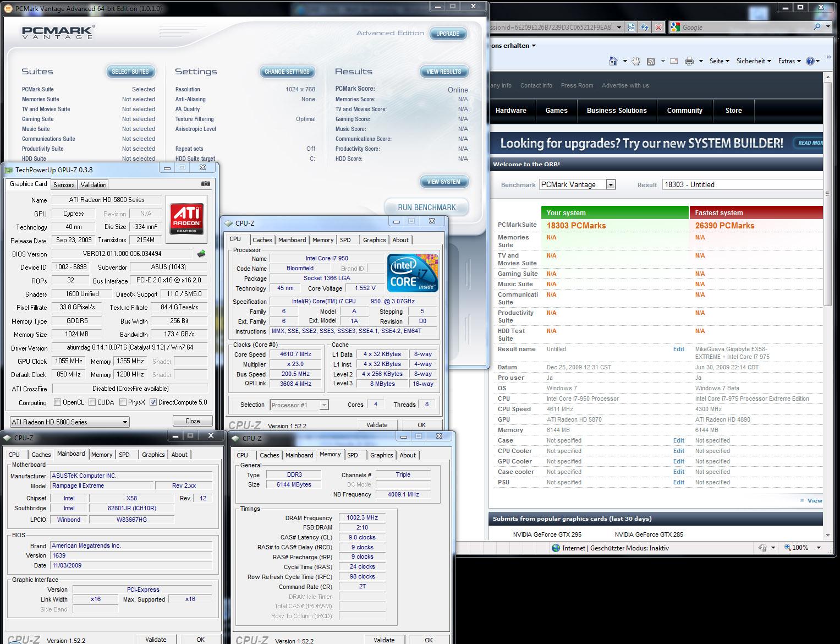840x644 pixels.
Task: Click the CHANGE SETTINGS button
Action: point(287,72)
